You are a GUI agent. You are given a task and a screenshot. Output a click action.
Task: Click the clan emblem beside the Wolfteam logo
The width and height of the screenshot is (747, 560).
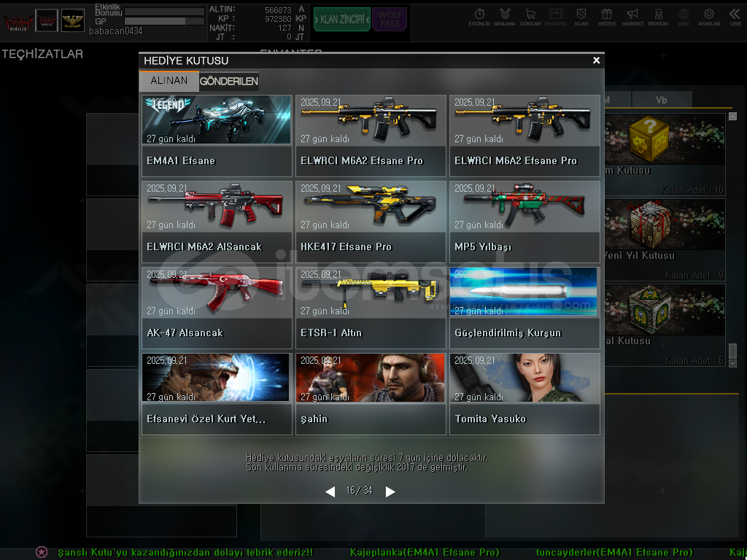coord(47,20)
